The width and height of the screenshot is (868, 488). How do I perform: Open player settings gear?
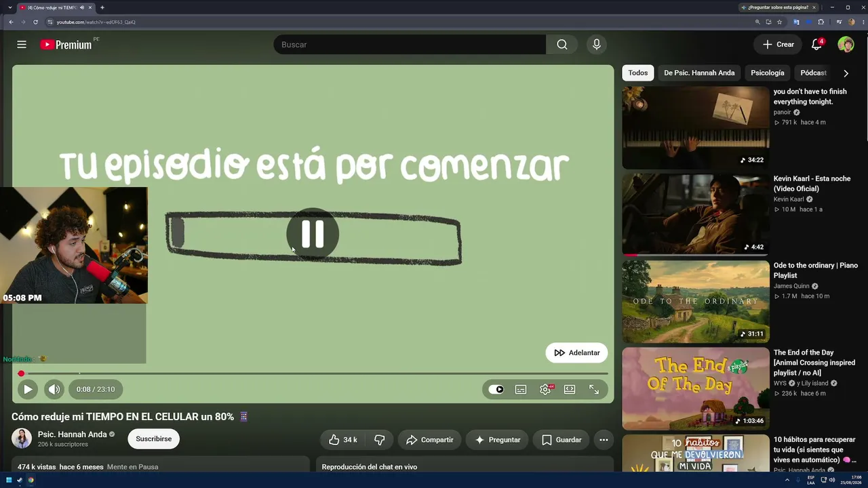(545, 390)
